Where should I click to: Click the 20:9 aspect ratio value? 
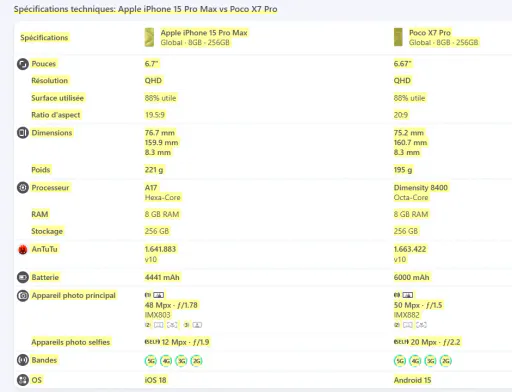pyautogui.click(x=401, y=115)
